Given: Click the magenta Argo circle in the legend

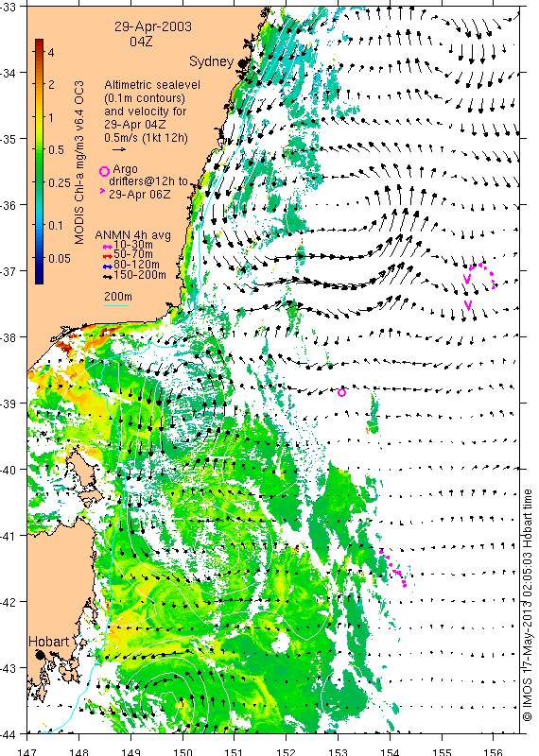Looking at the screenshot, I should (104, 171).
